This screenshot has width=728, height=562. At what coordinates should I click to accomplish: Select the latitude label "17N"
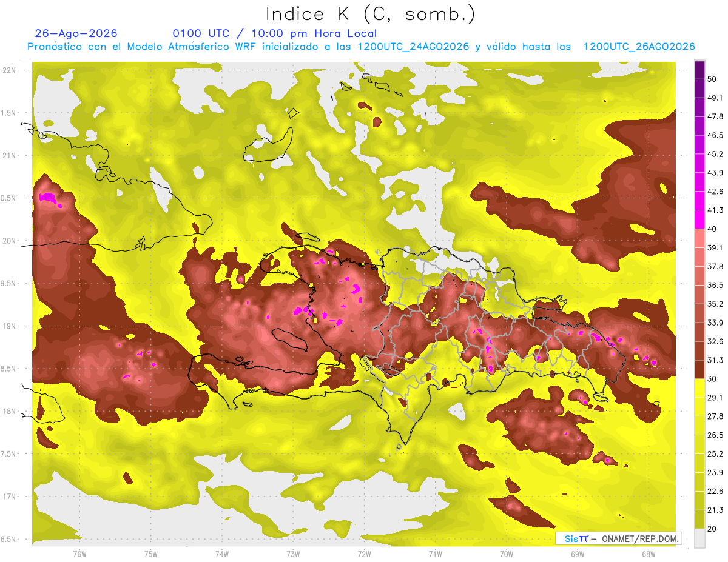click(10, 497)
